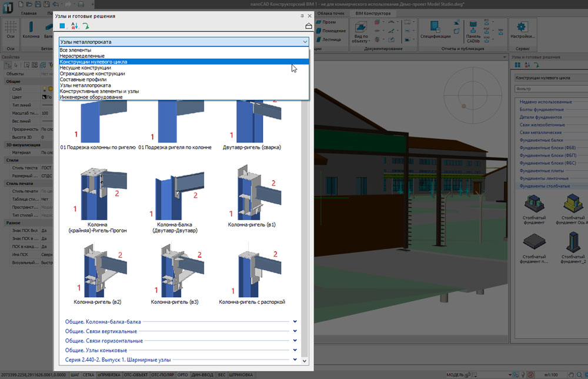Toggle ШАГ in status bar
The height and width of the screenshot is (379, 588).
pyautogui.click(x=75, y=374)
